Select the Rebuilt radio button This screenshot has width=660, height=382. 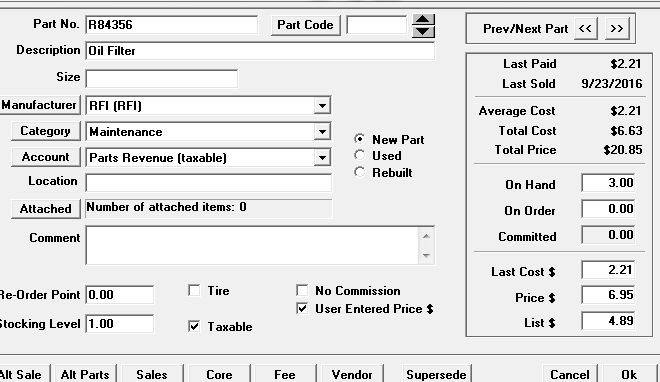[359, 172]
